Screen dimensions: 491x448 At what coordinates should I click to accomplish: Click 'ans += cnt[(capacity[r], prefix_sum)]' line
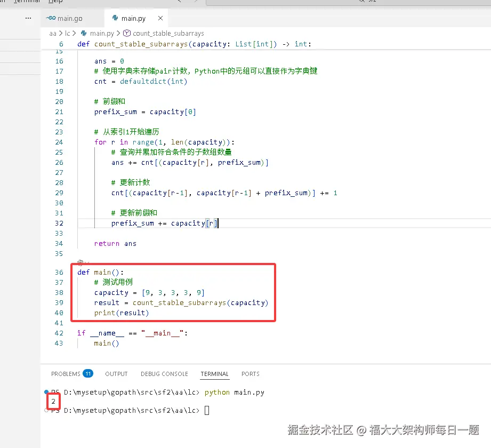click(x=190, y=163)
